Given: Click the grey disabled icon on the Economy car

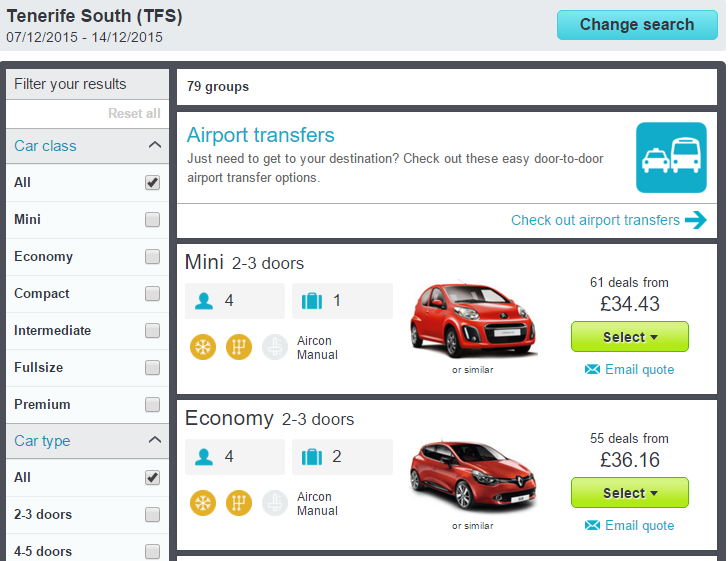Looking at the screenshot, I should point(274,503).
